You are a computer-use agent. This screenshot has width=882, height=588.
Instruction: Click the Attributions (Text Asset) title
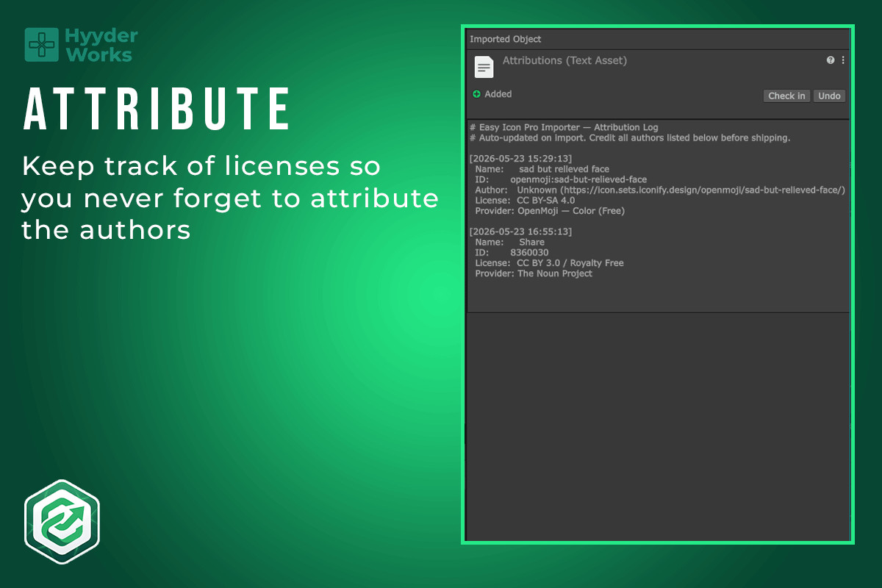564,61
